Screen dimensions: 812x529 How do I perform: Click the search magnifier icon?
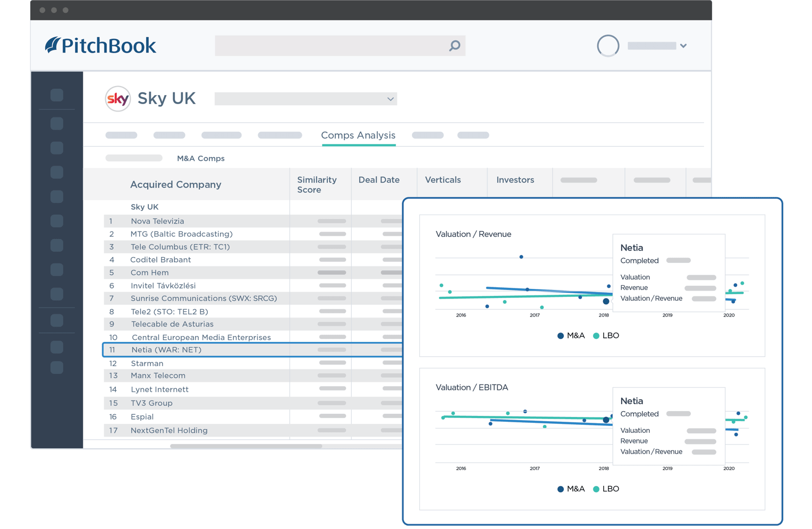tap(454, 46)
